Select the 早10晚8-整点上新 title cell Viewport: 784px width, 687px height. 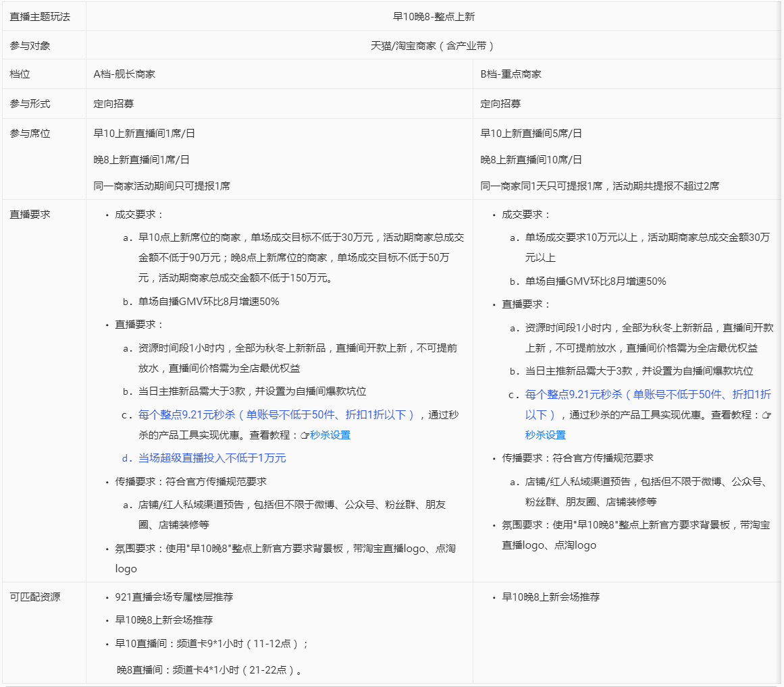(x=434, y=16)
